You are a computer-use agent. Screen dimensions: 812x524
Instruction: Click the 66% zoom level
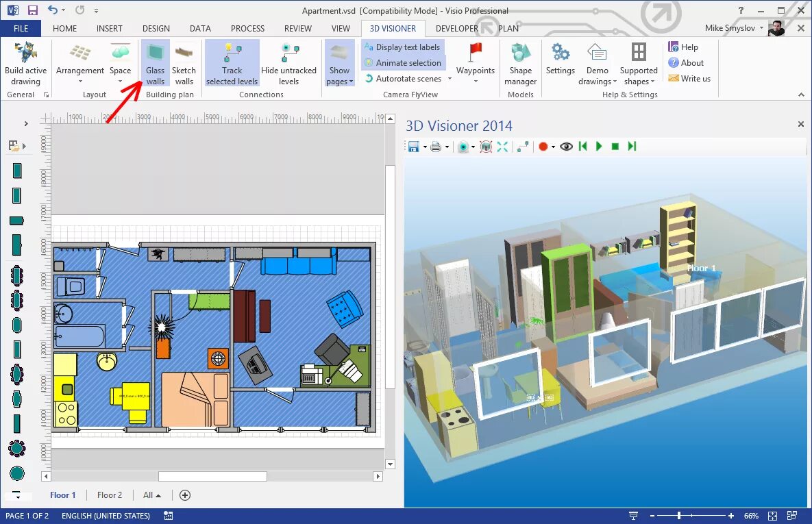pyautogui.click(x=751, y=516)
